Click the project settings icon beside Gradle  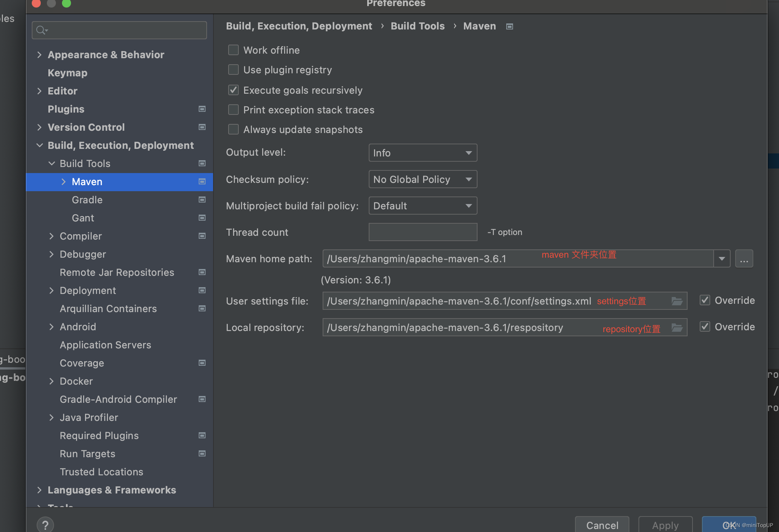point(202,199)
